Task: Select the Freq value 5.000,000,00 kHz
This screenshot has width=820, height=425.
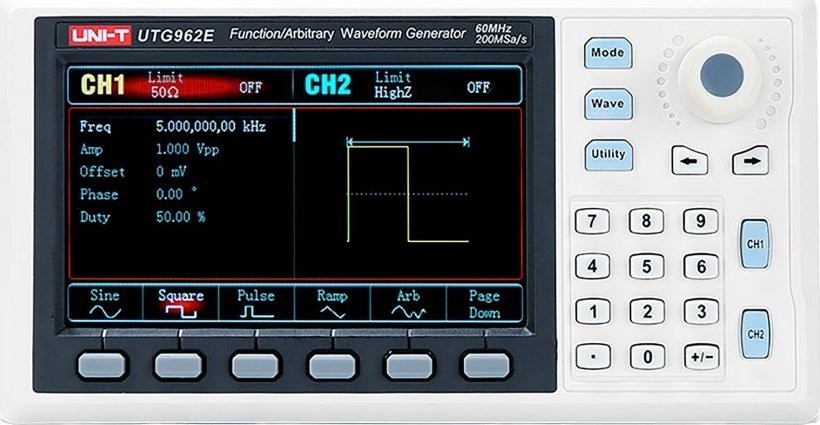Action: 209,128
